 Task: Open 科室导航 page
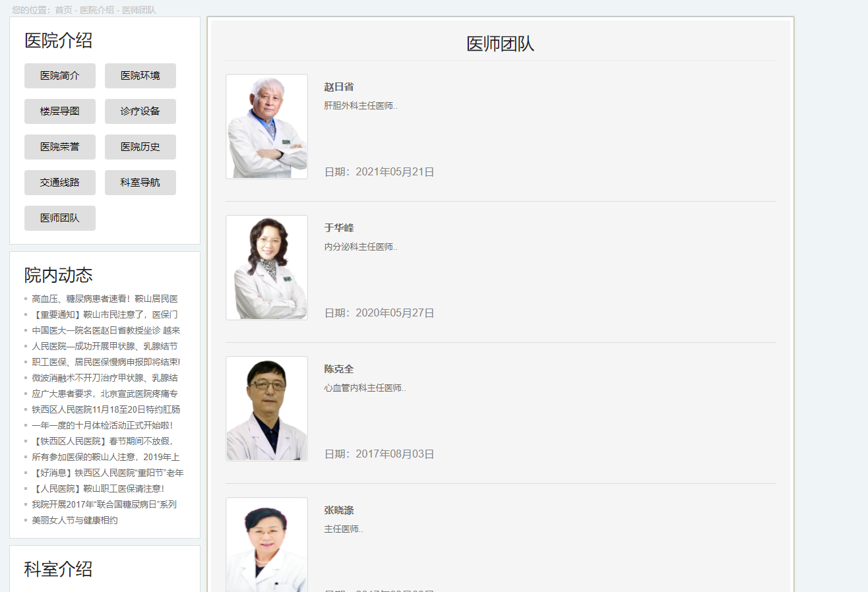[140, 183]
